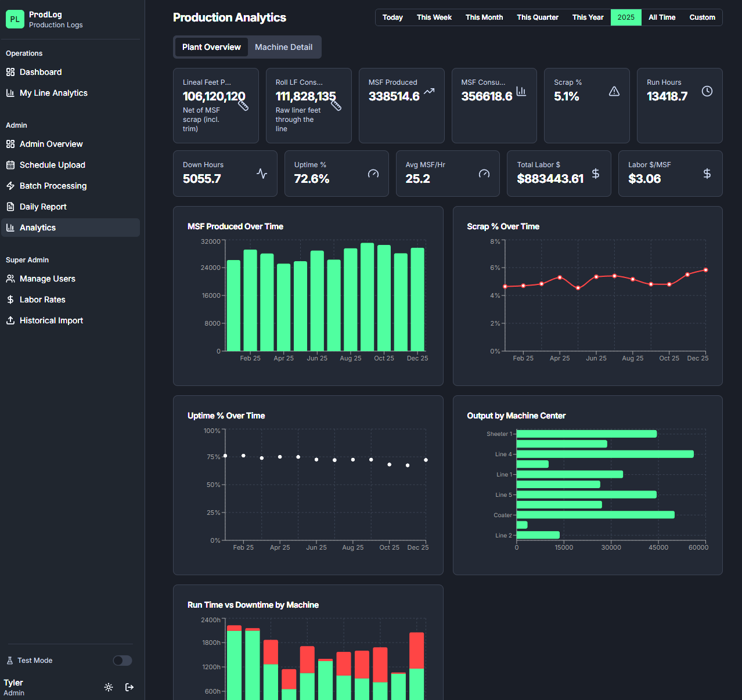Click the My Line Analytics chart icon
The image size is (742, 700).
pos(10,93)
